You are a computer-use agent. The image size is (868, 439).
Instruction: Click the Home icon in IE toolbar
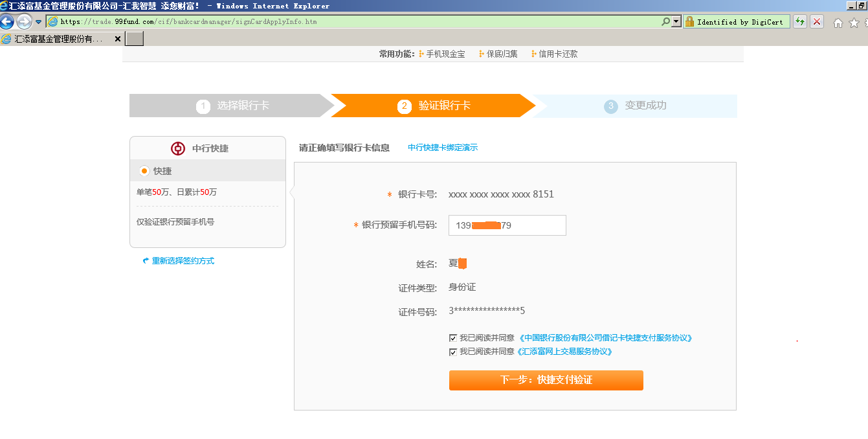pyautogui.click(x=838, y=23)
